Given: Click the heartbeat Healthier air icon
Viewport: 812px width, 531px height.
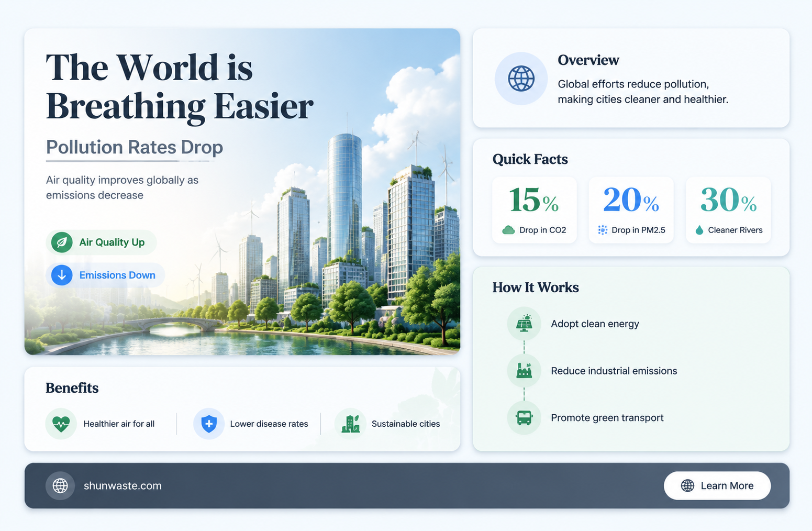Looking at the screenshot, I should (x=61, y=424).
